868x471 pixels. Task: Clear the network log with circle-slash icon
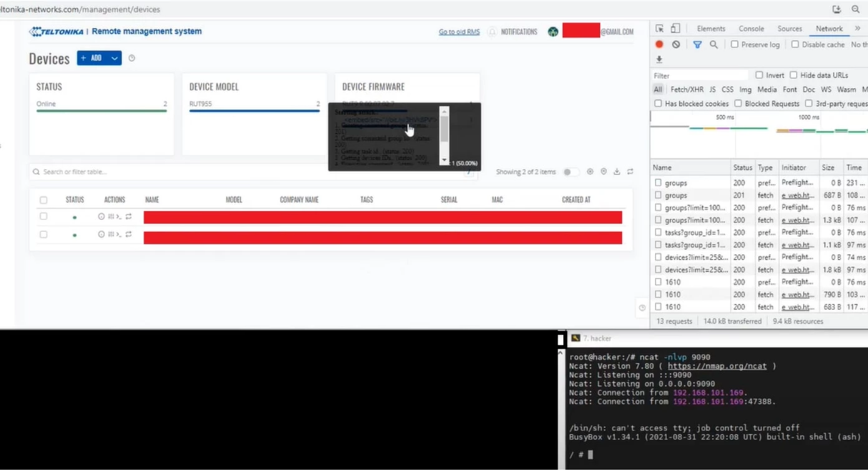point(676,44)
